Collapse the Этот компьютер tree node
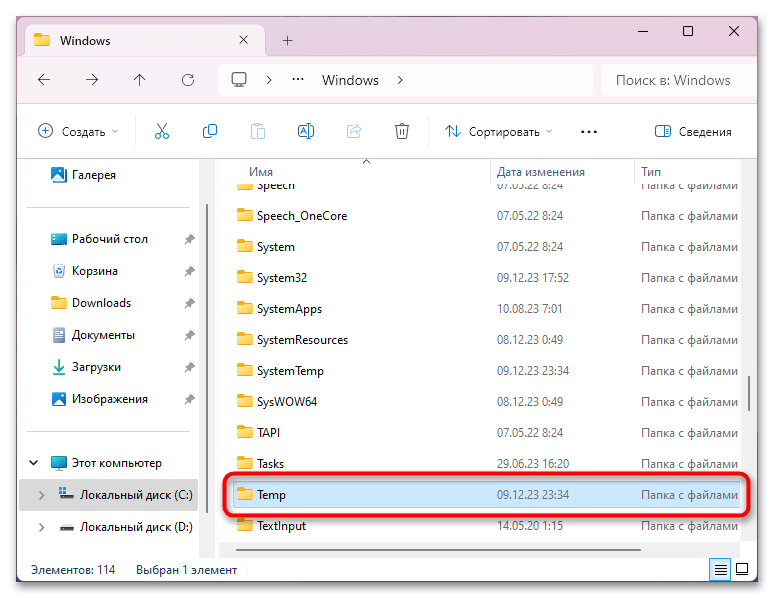This screenshot has height=598, width=774. point(34,463)
